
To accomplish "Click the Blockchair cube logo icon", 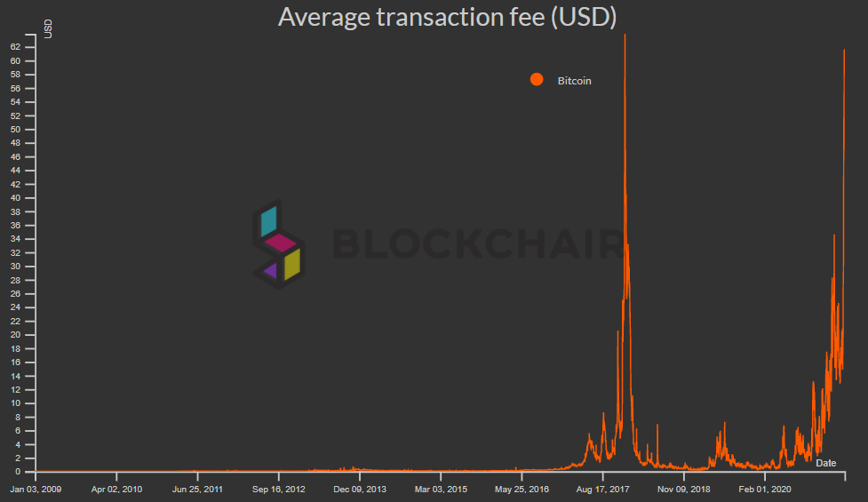I will (x=278, y=243).
